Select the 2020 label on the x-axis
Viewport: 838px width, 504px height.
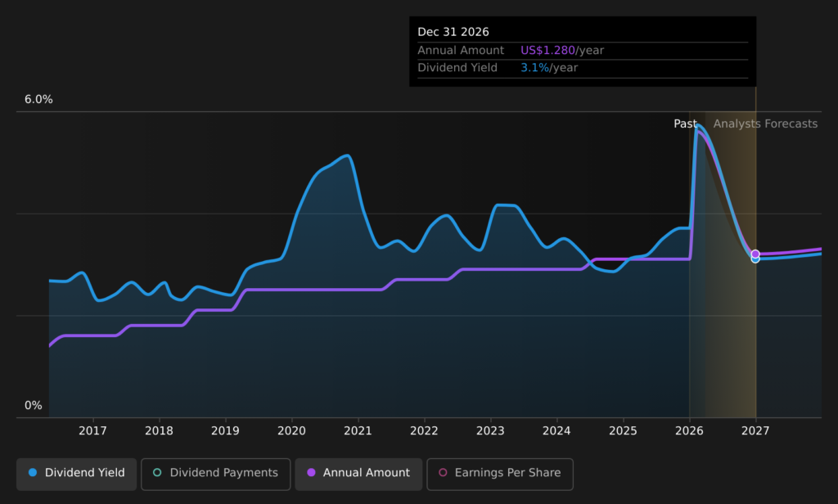coord(291,431)
